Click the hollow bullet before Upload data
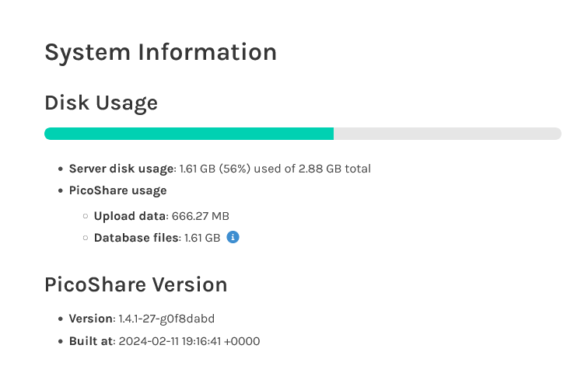 (x=86, y=216)
